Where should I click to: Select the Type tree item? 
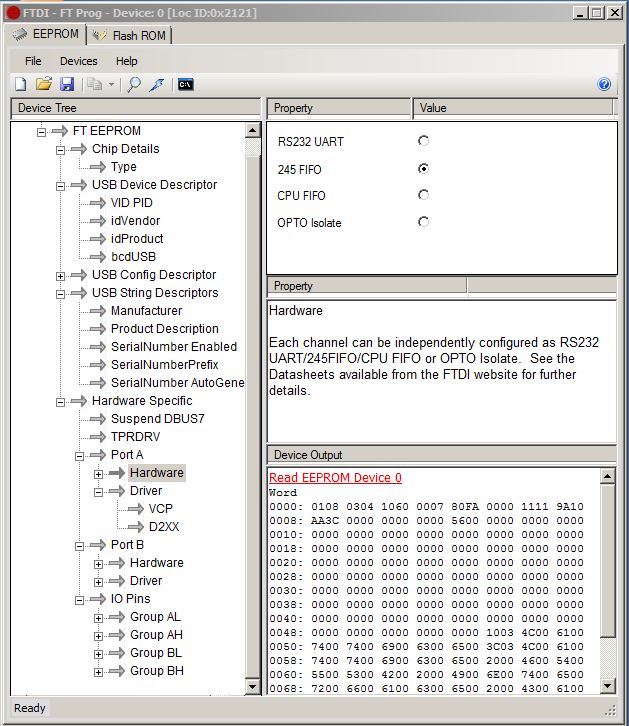(124, 167)
